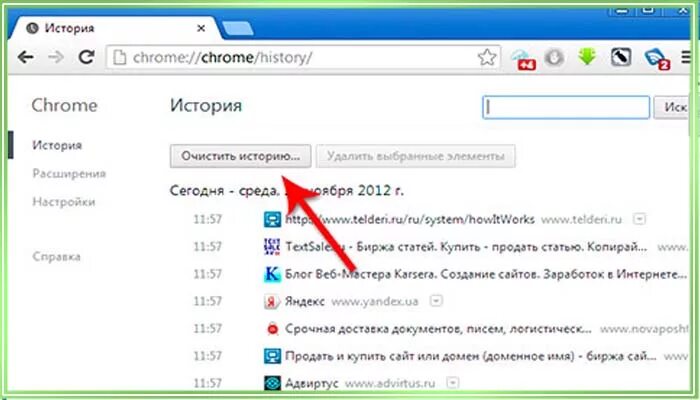This screenshot has height=400, width=700.
Task: Click the browser forward arrow
Action: [x=56, y=57]
